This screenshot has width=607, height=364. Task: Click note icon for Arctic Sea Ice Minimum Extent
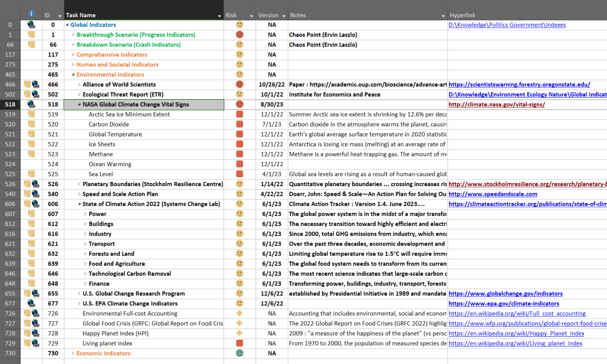[x=31, y=114]
